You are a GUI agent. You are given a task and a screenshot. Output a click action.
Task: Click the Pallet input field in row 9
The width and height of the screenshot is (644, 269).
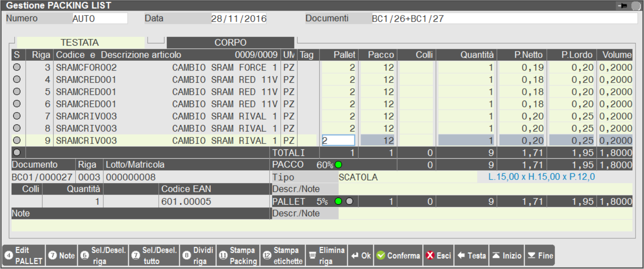[x=338, y=140]
